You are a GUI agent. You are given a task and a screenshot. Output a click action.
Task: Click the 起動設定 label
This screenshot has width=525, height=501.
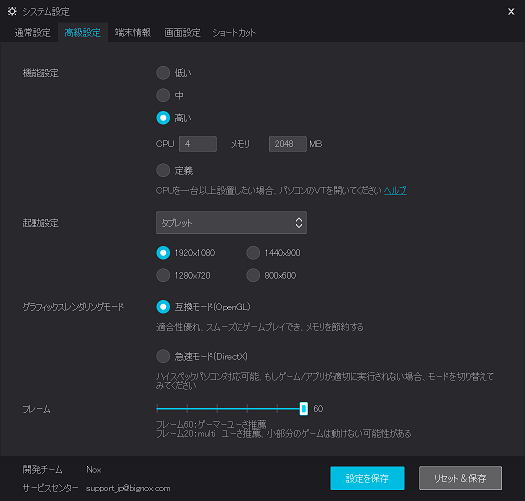(x=41, y=223)
